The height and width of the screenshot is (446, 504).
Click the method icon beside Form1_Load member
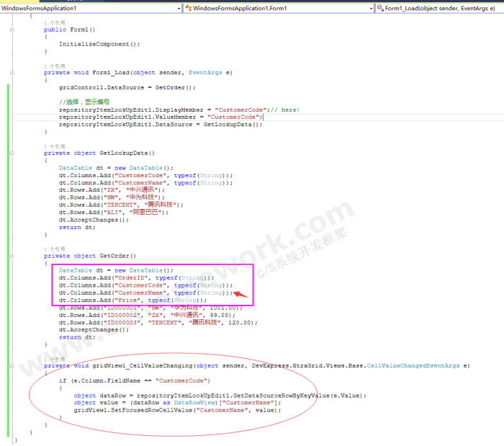coord(380,7)
